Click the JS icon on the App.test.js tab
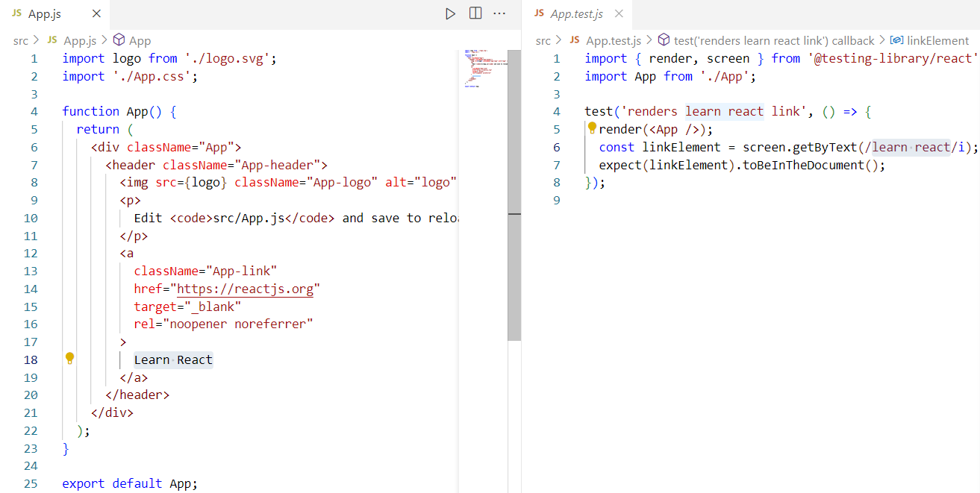980x493 pixels. (x=538, y=13)
